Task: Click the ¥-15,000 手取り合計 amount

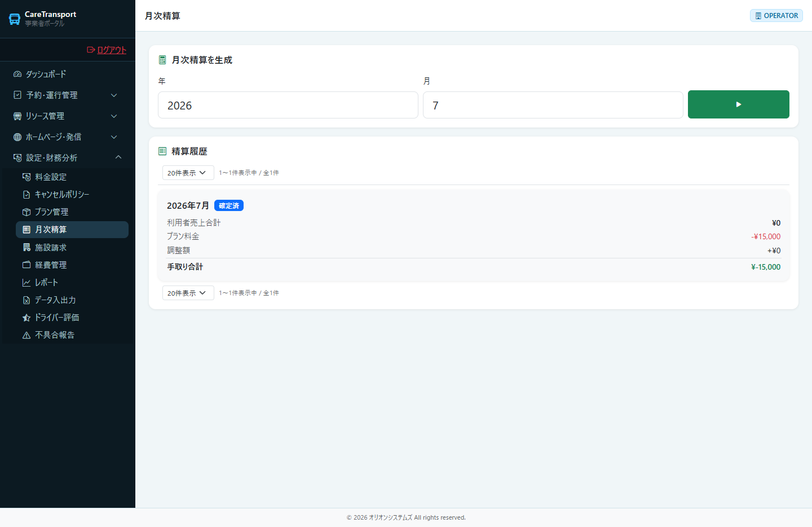Action: (x=766, y=267)
